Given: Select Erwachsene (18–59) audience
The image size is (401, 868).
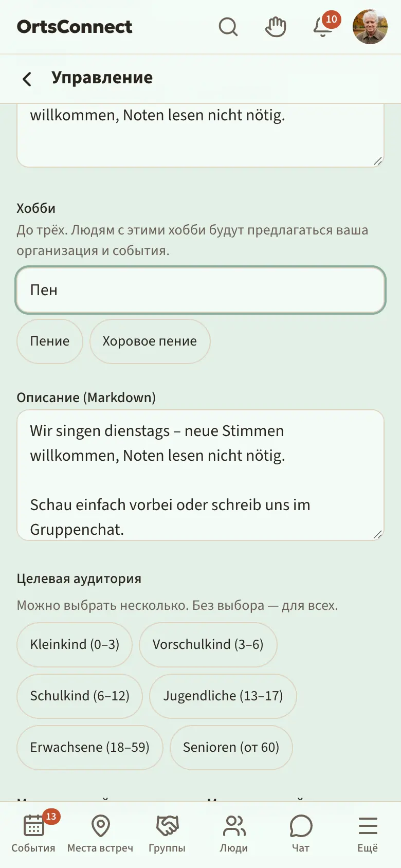Looking at the screenshot, I should pyautogui.click(x=90, y=748).
